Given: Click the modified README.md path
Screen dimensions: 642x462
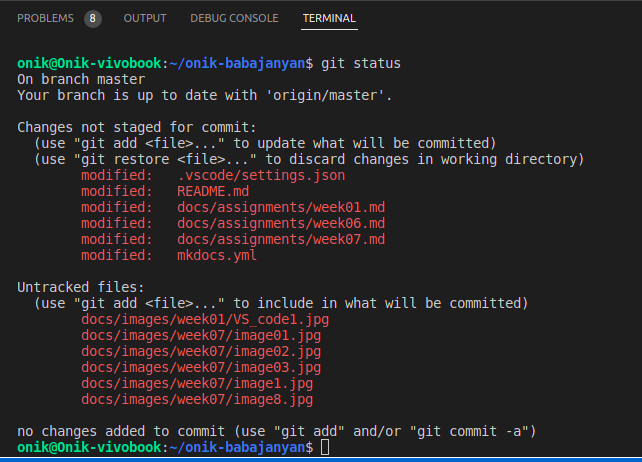Looking at the screenshot, I should point(213,191).
